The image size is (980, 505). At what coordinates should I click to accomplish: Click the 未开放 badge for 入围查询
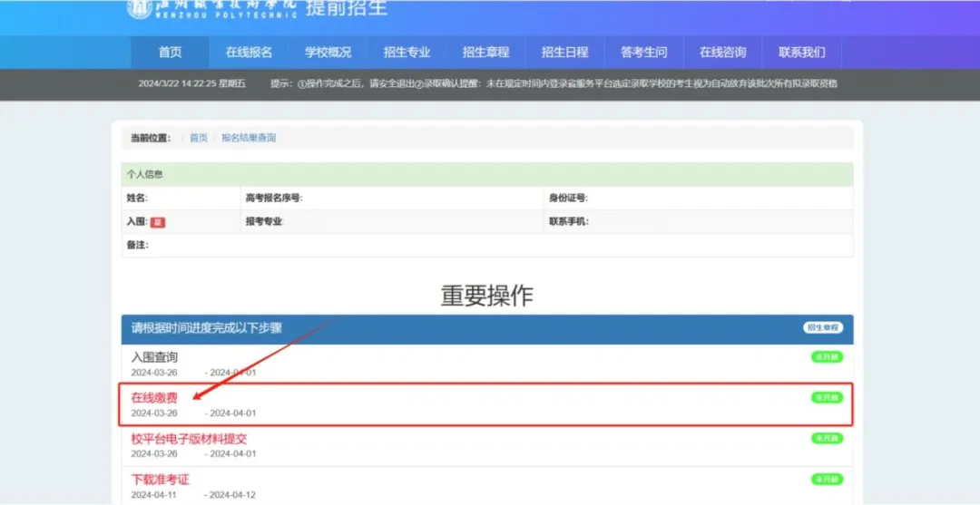[x=827, y=357]
